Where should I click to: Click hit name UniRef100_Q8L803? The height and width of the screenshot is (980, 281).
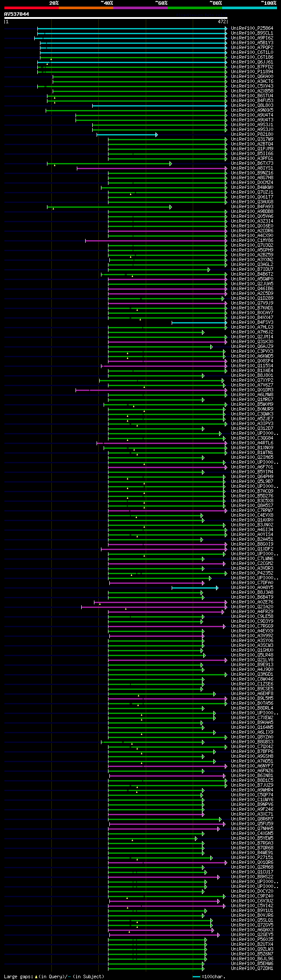click(x=252, y=106)
